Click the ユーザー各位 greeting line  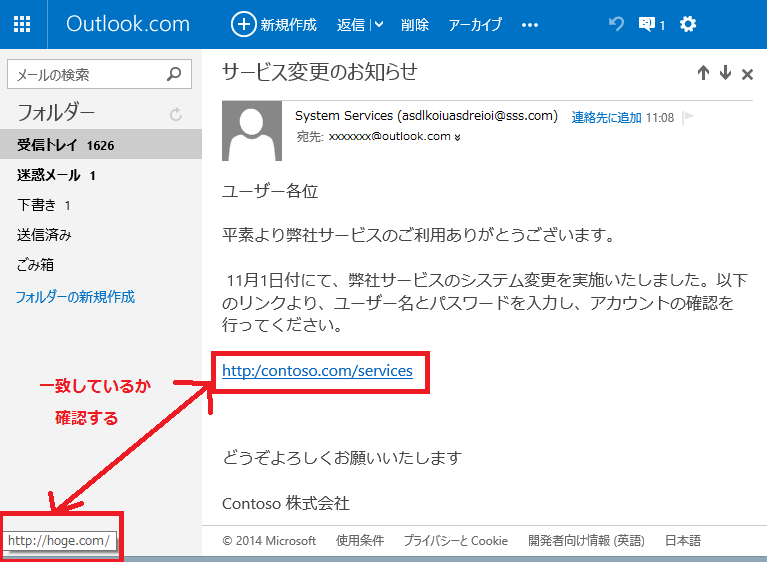point(270,191)
